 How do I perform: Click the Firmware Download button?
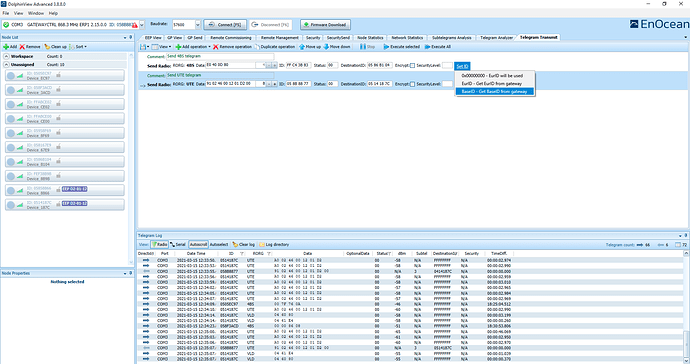[326, 25]
